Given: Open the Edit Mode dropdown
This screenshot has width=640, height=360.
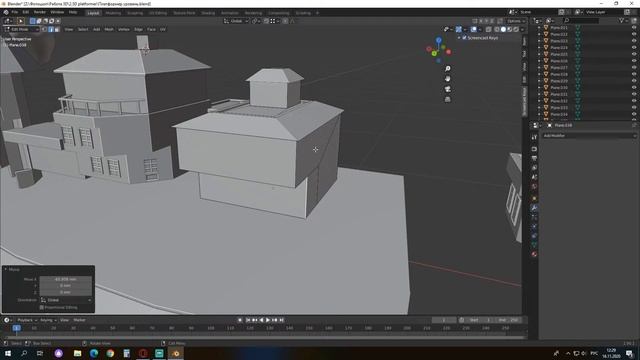Looking at the screenshot, I should [x=21, y=29].
